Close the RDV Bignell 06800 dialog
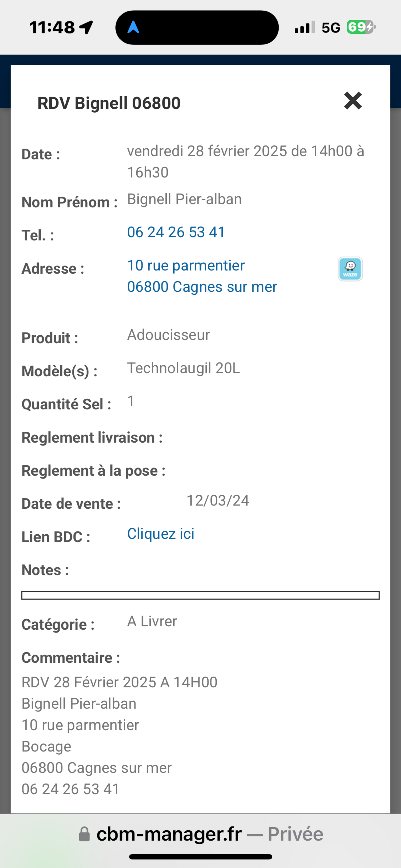401x868 pixels. 353,101
